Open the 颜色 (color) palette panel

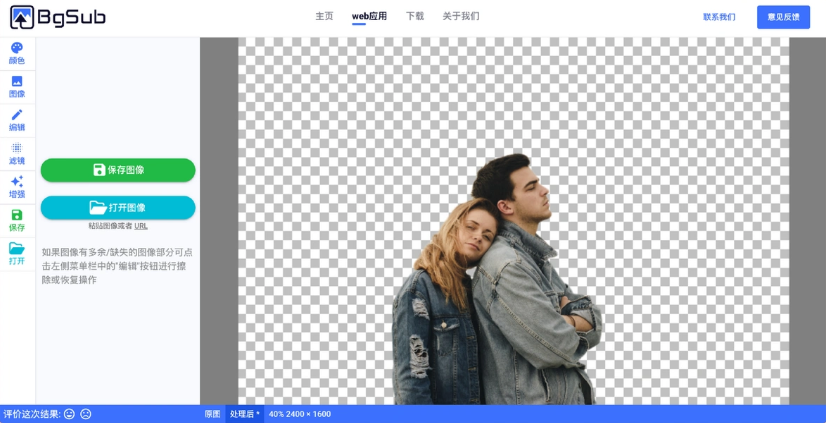point(17,53)
